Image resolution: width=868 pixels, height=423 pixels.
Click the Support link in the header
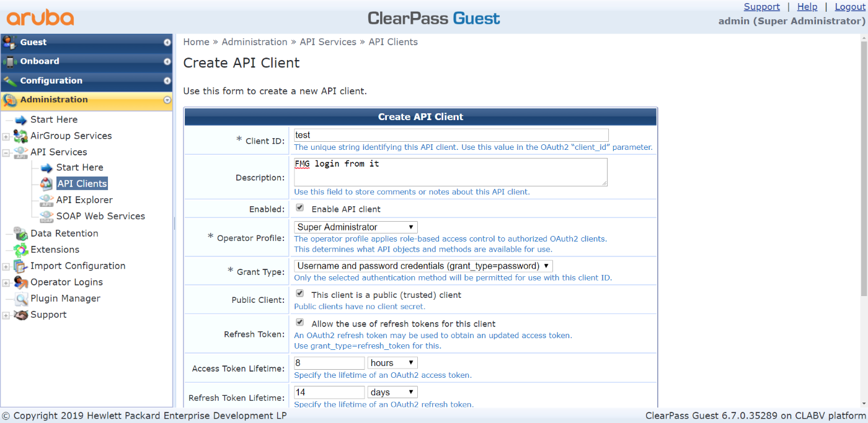point(761,7)
